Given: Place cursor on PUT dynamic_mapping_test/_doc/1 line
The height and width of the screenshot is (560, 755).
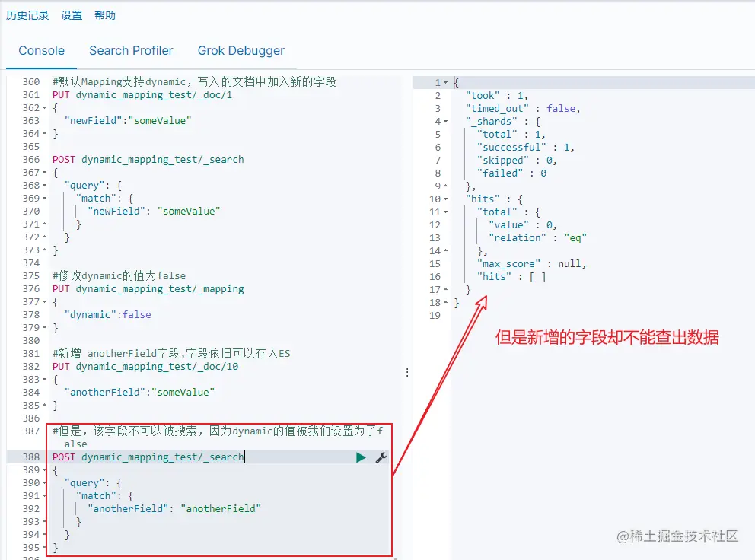Looking at the screenshot, I should pyautogui.click(x=142, y=95).
